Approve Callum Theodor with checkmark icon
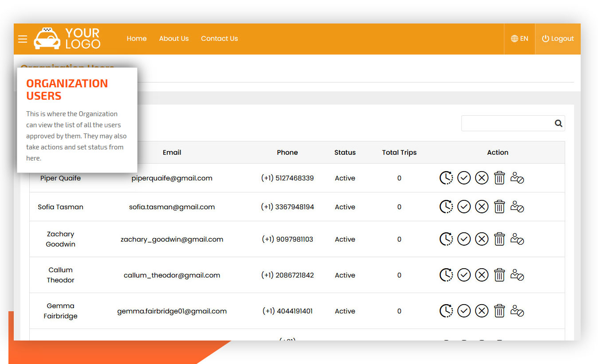This screenshot has width=598, height=364. [x=464, y=275]
